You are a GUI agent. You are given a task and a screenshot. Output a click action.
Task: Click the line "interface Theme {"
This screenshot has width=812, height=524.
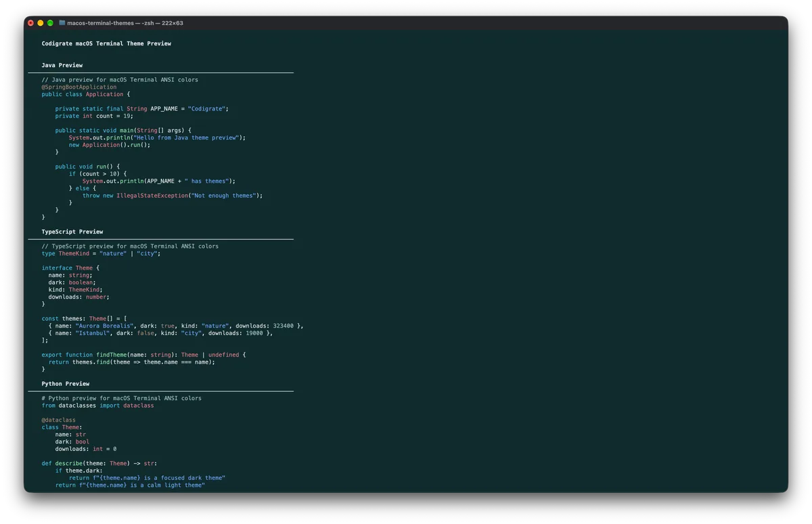click(70, 268)
